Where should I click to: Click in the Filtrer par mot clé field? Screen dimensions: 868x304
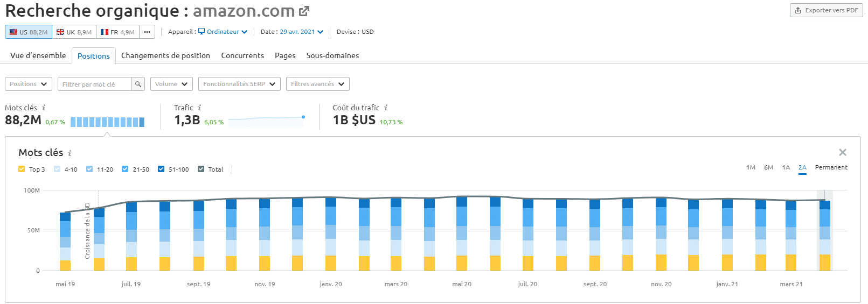click(94, 84)
